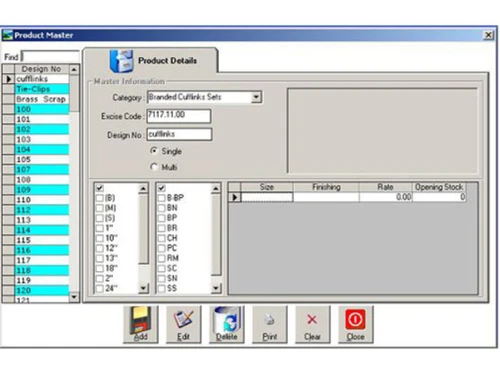The height and width of the screenshot is (375, 500).
Task: Check the SS finishing option
Action: [161, 288]
